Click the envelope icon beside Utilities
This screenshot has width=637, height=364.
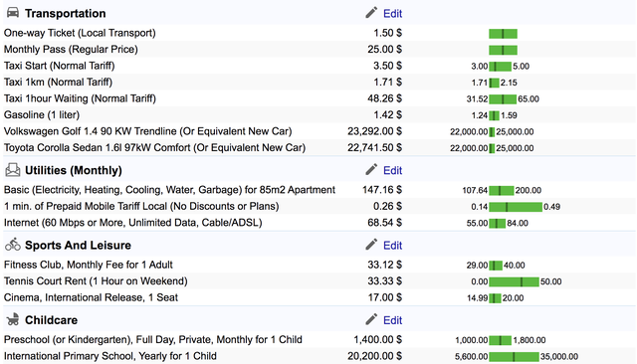pos(13,170)
